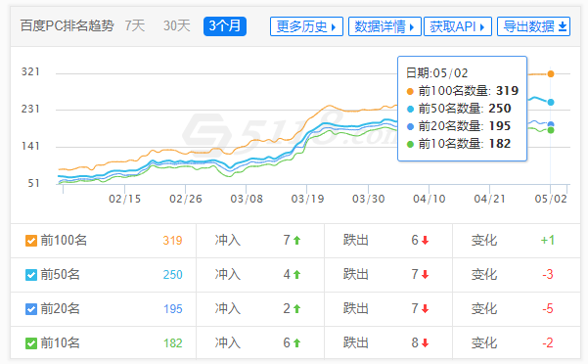Uncheck the 前10名 green checkbox
The image size is (588, 364).
31,343
